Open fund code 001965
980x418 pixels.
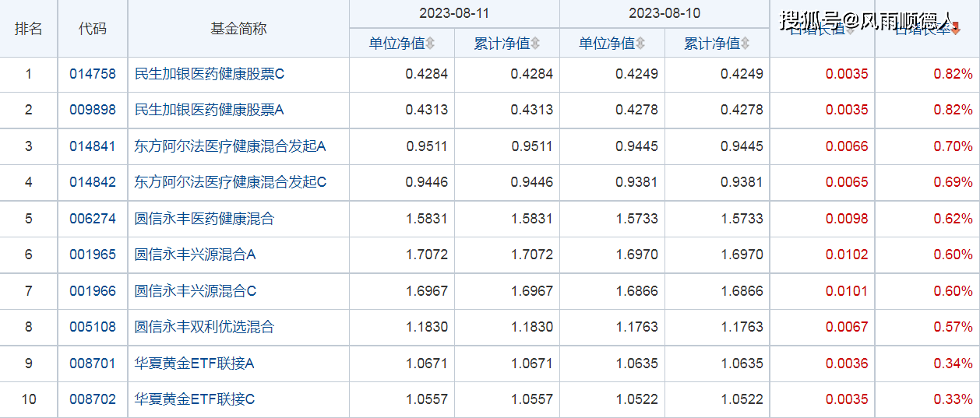click(92, 255)
